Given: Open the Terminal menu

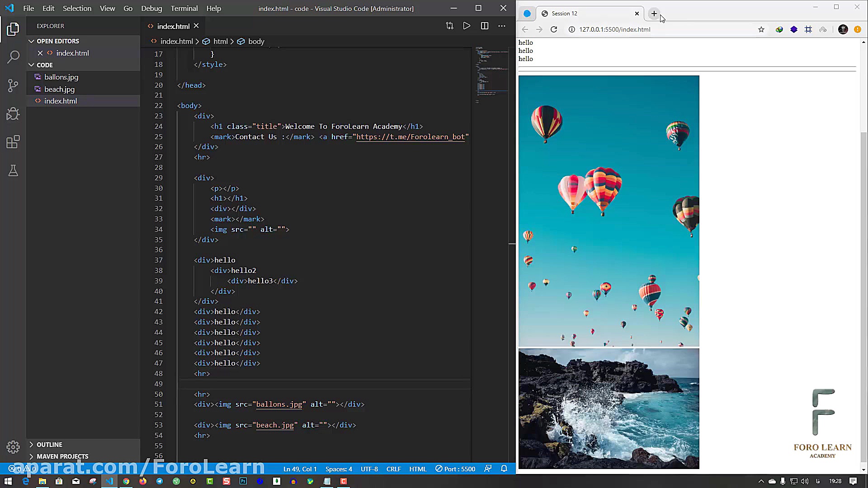Looking at the screenshot, I should tap(184, 9).
